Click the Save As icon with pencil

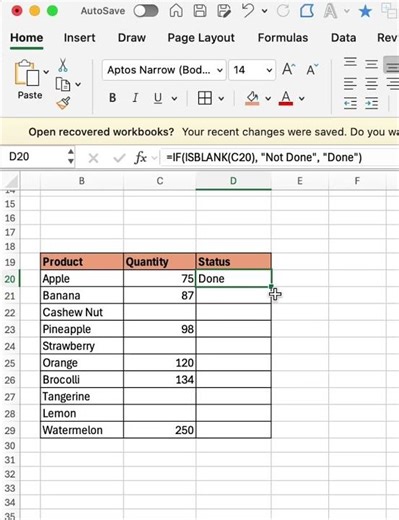[x=224, y=11]
